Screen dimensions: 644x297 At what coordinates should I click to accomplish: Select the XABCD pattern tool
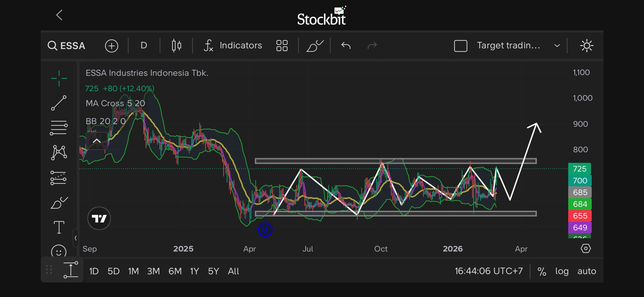point(59,153)
